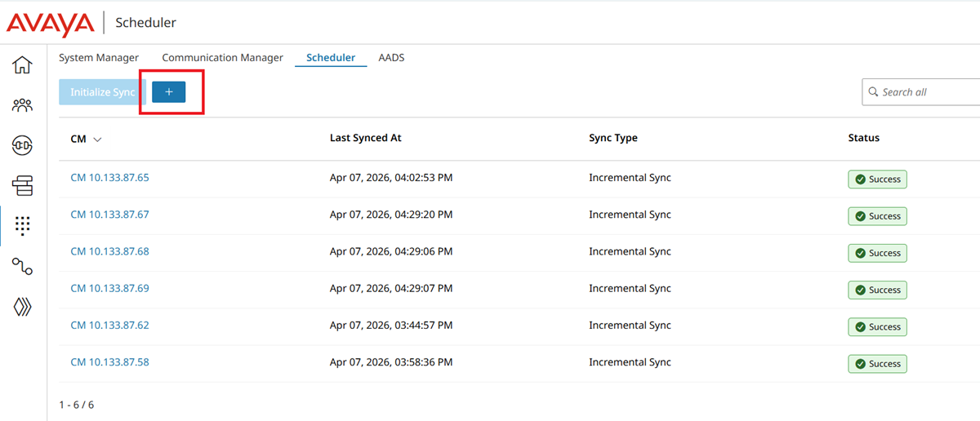Select the Scheduler tab
The image size is (980, 421).
pos(331,58)
